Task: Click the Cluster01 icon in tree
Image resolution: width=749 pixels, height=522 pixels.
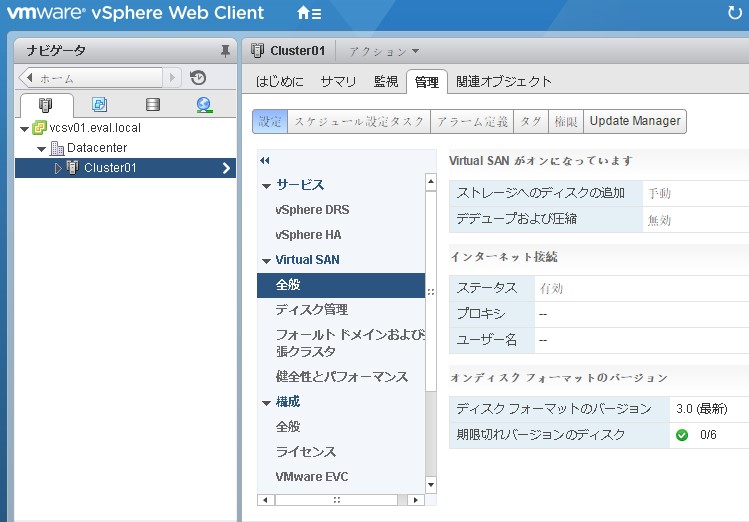Action: click(72, 168)
